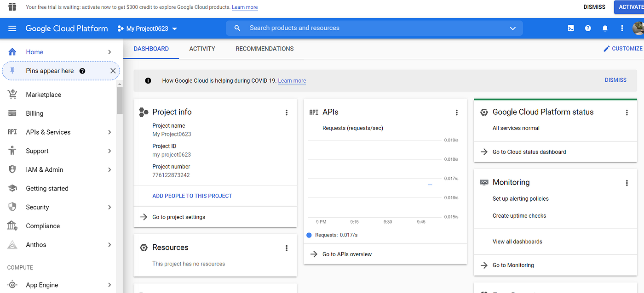Open Project info card three-dot menu
This screenshot has height=293, width=644.
pos(287,113)
